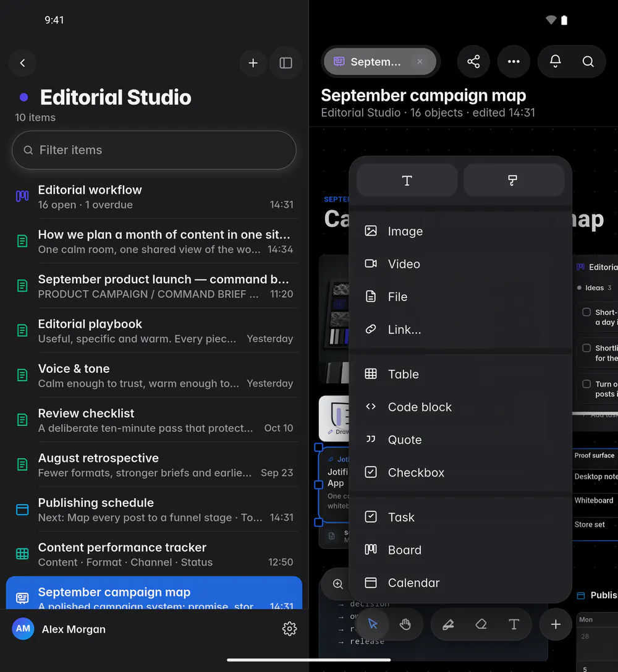Open Editorial playbook document
The height and width of the screenshot is (672, 618).
[154, 331]
